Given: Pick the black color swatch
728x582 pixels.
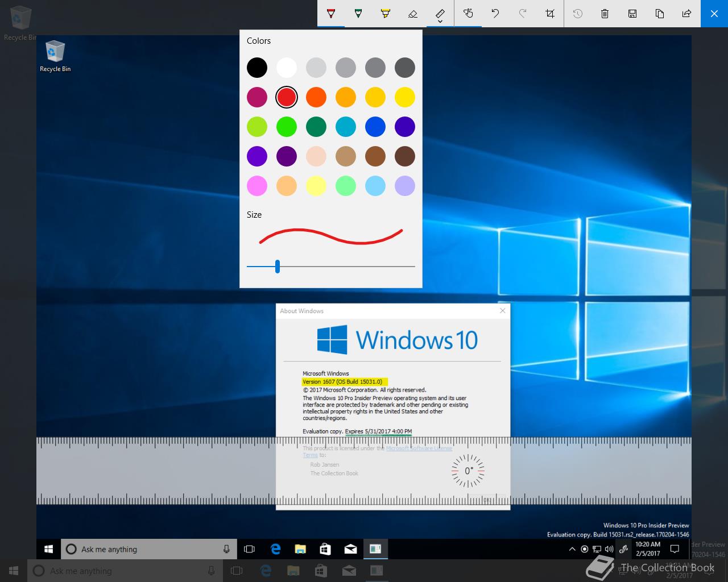Looking at the screenshot, I should (257, 68).
